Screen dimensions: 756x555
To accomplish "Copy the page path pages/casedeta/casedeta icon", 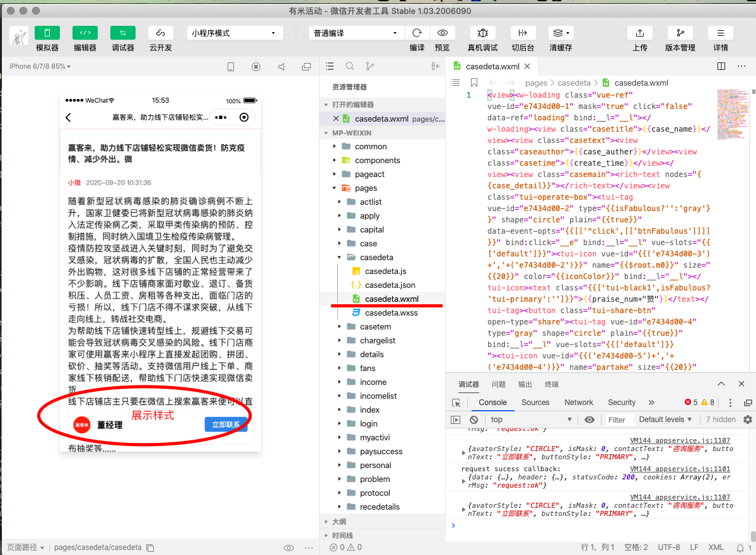I will tap(150, 548).
